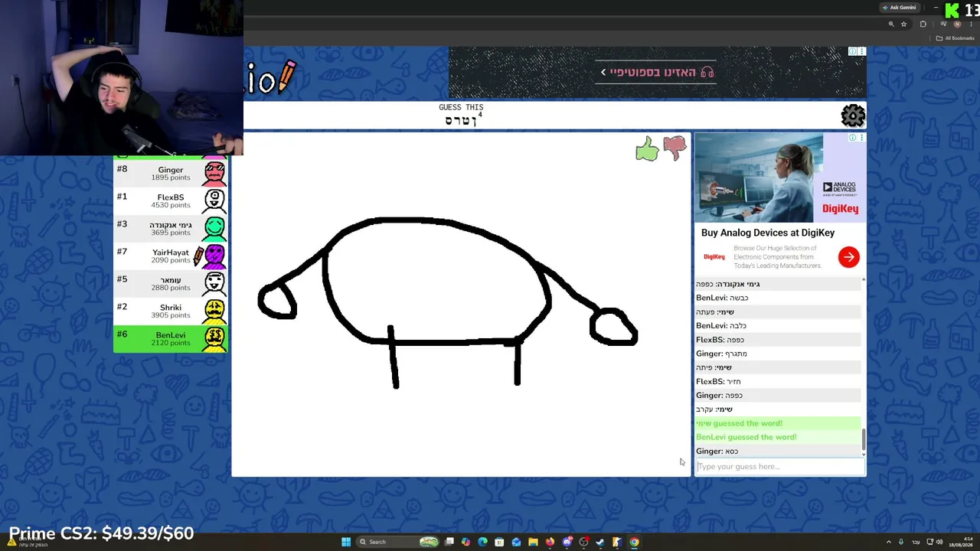The width and height of the screenshot is (980, 551).
Task: Click the white avatar of player #5
Action: click(214, 283)
